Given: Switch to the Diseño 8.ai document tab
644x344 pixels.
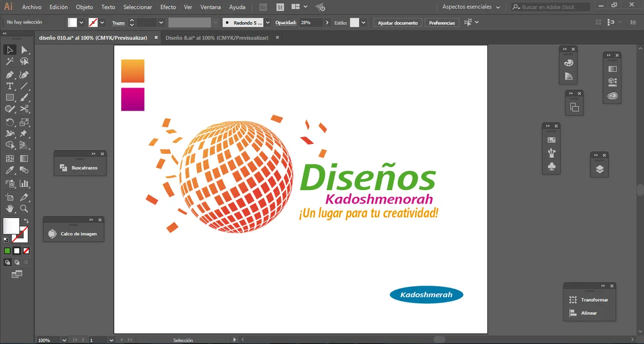Looking at the screenshot, I should [x=217, y=38].
